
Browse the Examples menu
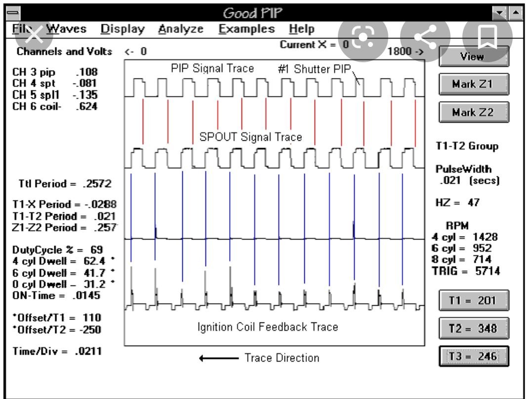[x=246, y=29]
